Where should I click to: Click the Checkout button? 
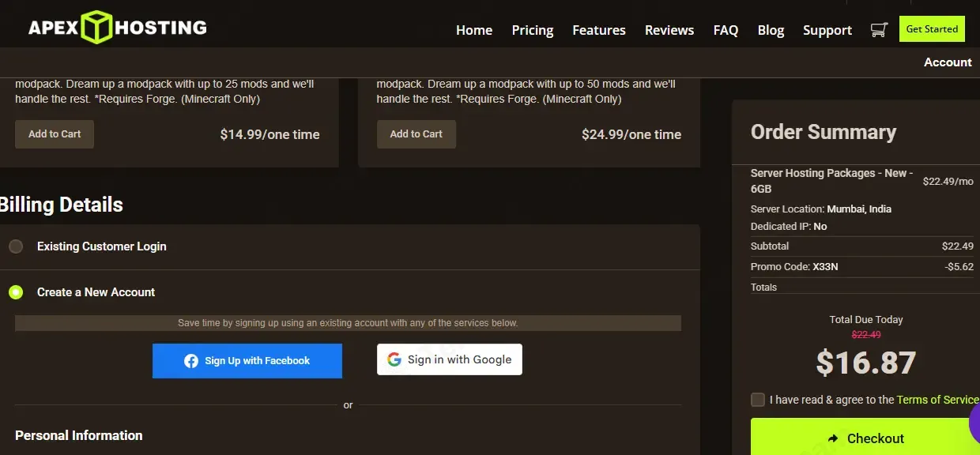(865, 438)
